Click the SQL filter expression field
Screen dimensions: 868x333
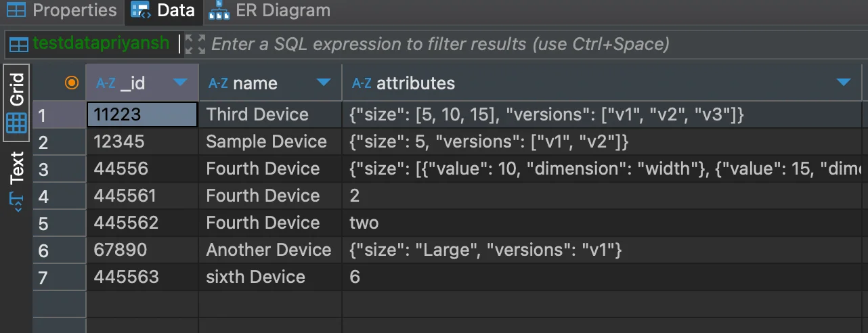(440, 45)
